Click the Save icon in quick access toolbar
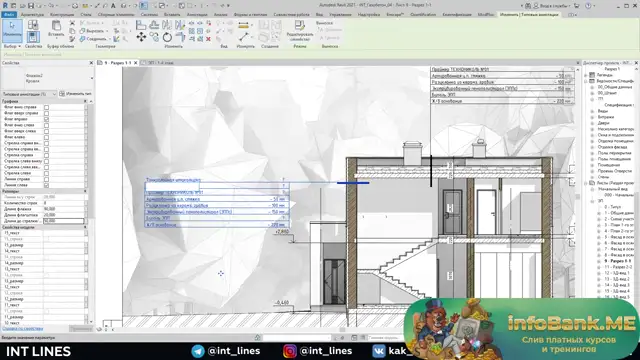640x360 pixels. click(x=31, y=6)
